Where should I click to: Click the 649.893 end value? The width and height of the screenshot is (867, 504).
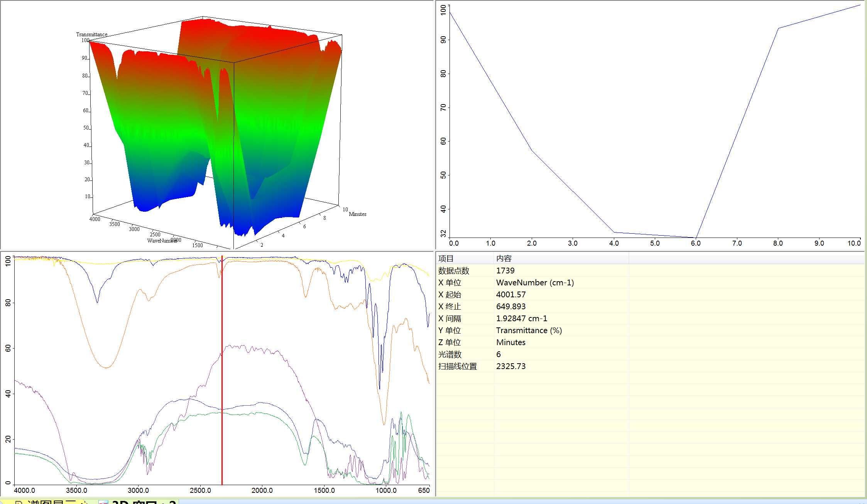[511, 307]
